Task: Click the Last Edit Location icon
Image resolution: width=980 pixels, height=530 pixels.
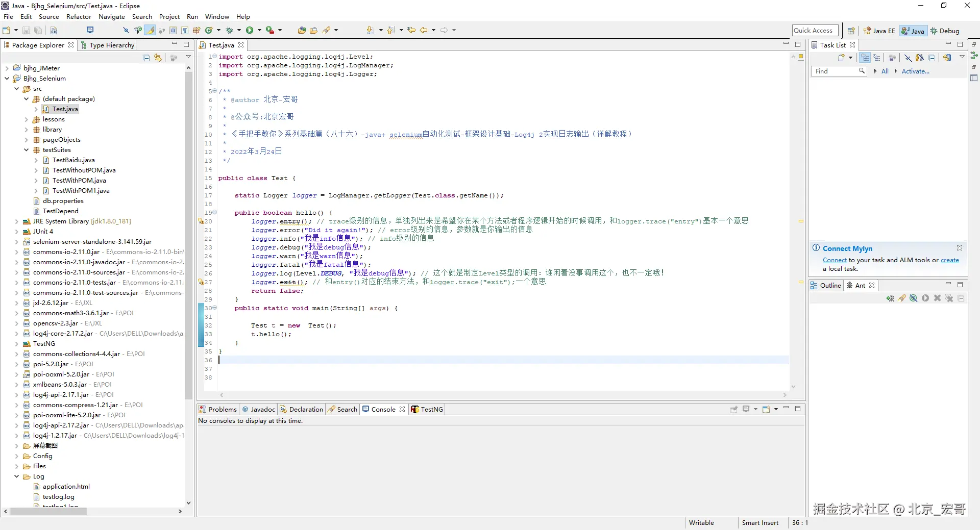Action: tap(411, 31)
